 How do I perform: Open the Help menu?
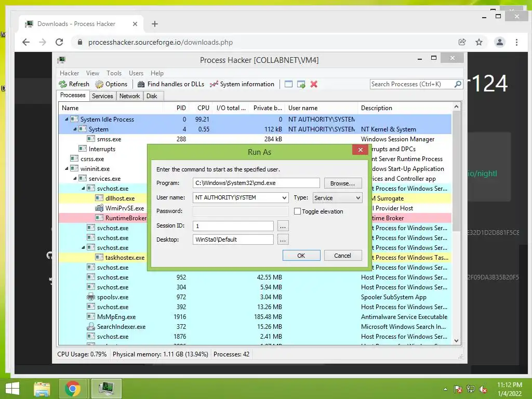click(x=157, y=73)
